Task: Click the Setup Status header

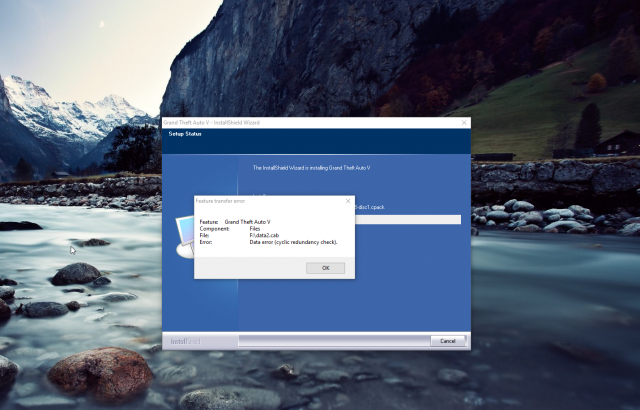Action: 185,133
